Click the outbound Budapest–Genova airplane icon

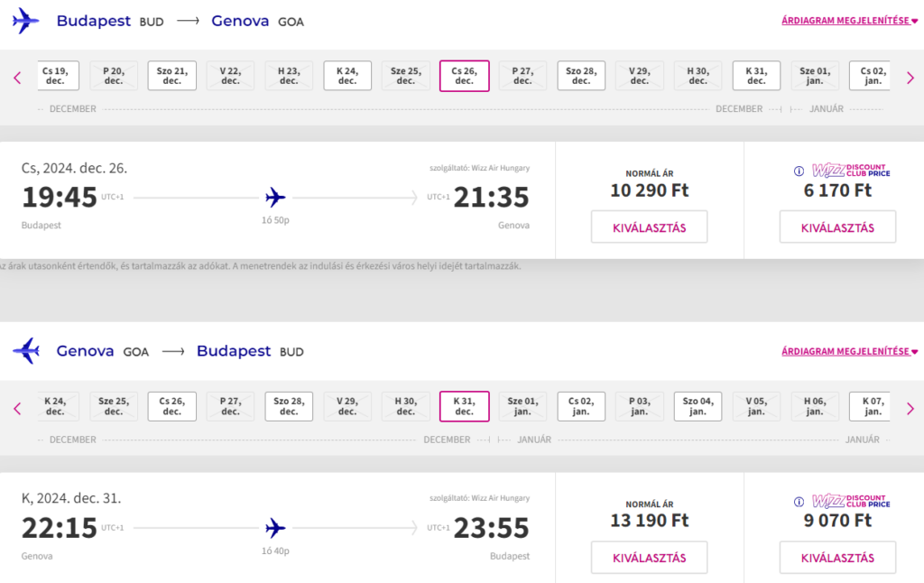tap(25, 22)
